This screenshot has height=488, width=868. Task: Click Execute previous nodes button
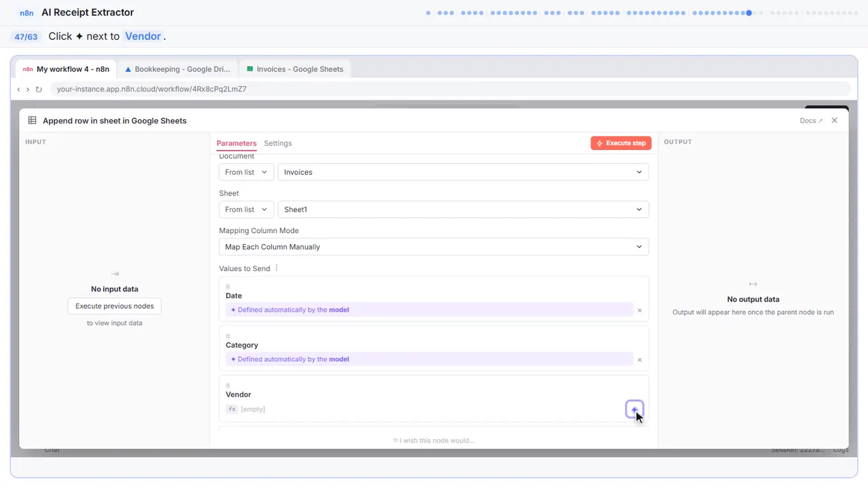pyautogui.click(x=115, y=306)
